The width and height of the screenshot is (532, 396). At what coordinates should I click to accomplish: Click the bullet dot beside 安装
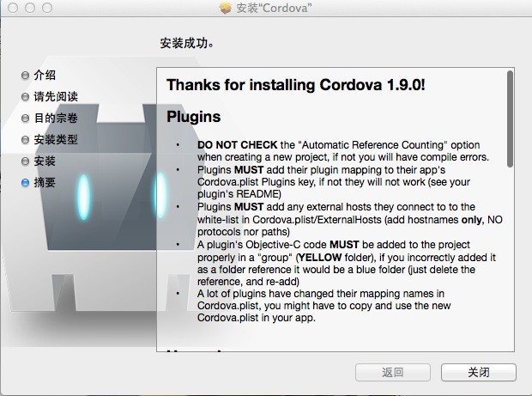[25, 161]
